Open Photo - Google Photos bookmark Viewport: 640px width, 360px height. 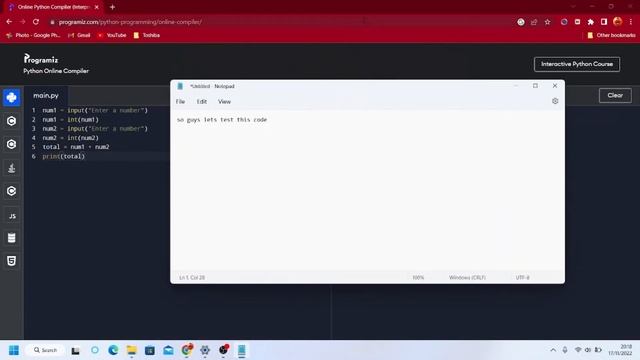pos(33,35)
